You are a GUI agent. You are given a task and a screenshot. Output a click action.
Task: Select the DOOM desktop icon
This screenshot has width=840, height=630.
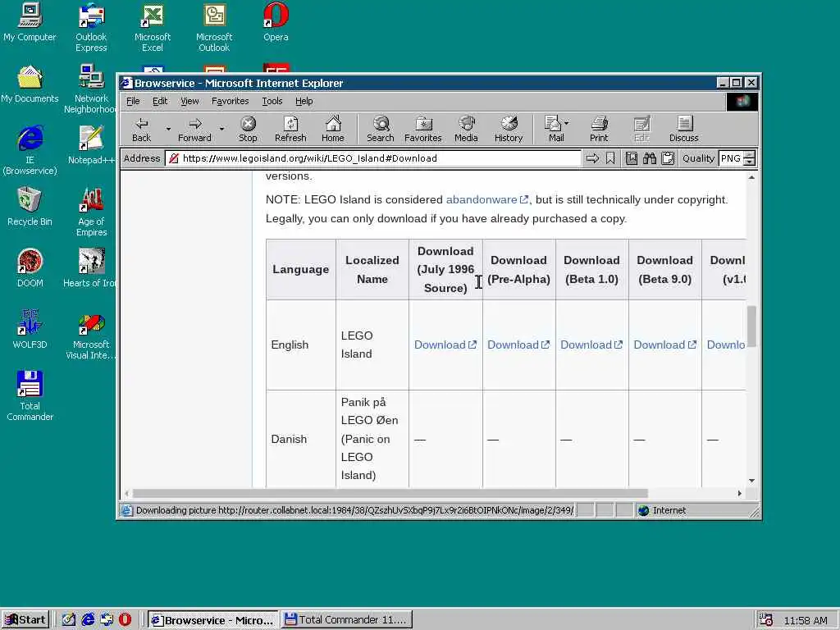(30, 268)
